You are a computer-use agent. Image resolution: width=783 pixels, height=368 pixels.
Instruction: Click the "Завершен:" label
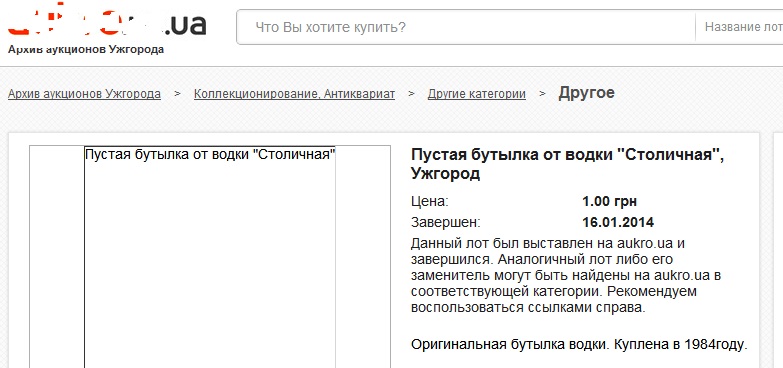[446, 222]
